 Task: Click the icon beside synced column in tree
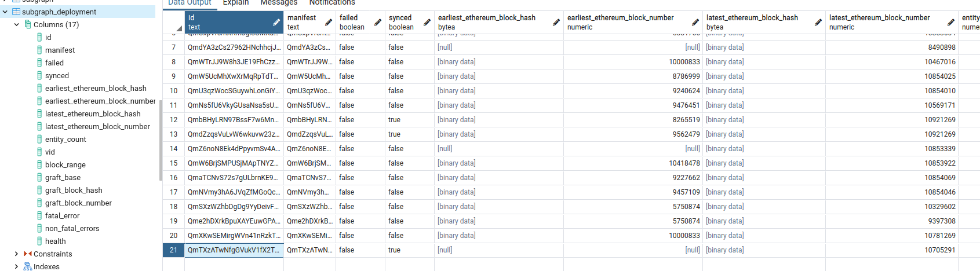pos(39,75)
